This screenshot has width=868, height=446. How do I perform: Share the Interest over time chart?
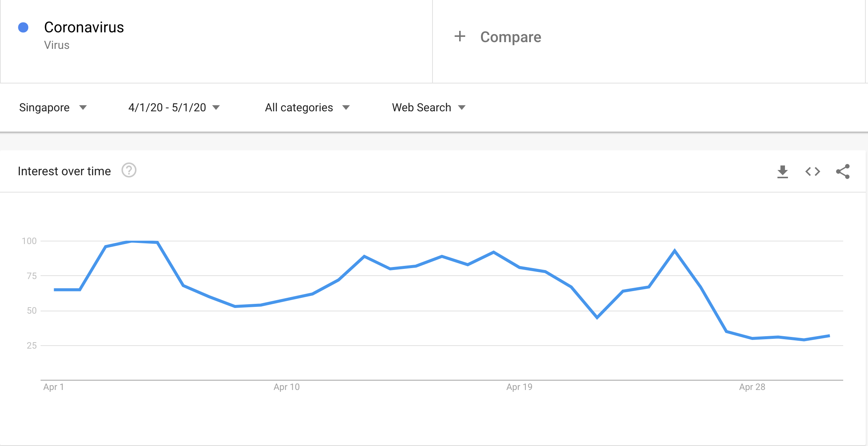click(x=843, y=171)
